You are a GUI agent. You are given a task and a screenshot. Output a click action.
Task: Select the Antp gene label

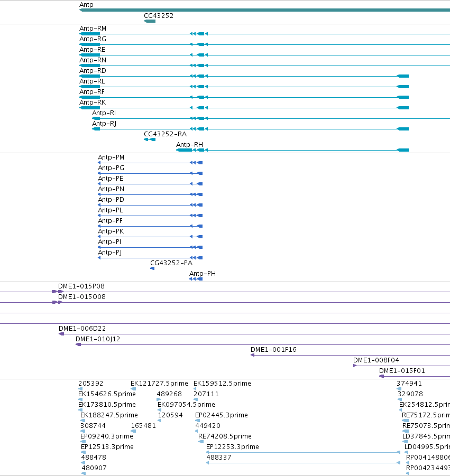(86, 5)
